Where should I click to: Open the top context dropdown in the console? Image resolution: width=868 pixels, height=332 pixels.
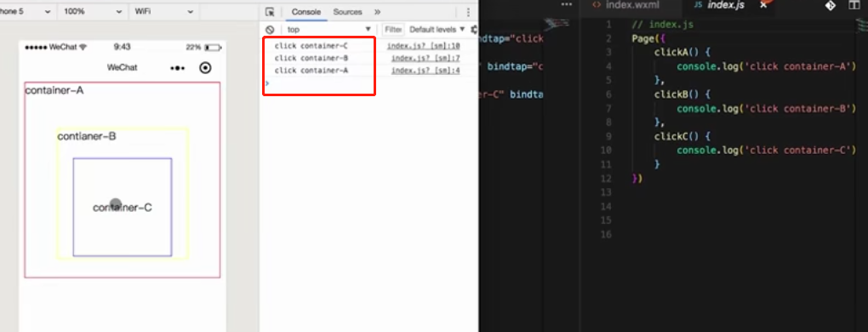[328, 30]
